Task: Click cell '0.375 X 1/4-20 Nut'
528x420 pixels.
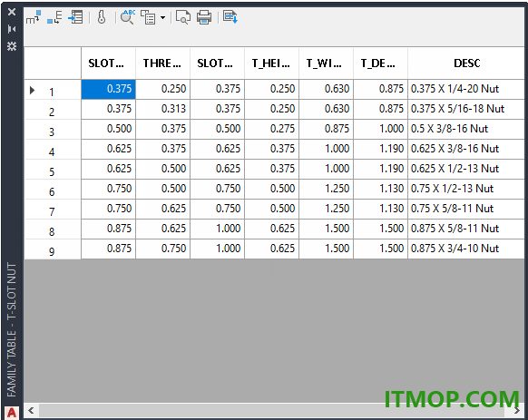Action: click(466, 89)
